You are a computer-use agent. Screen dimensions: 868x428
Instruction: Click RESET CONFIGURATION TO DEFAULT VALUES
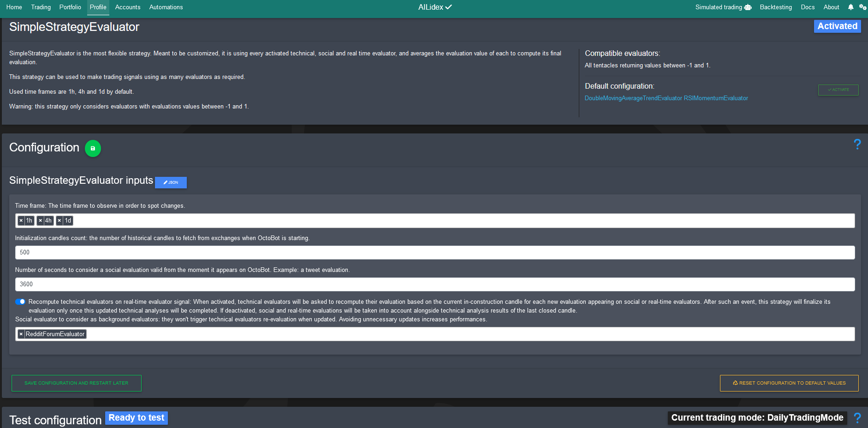pos(789,383)
